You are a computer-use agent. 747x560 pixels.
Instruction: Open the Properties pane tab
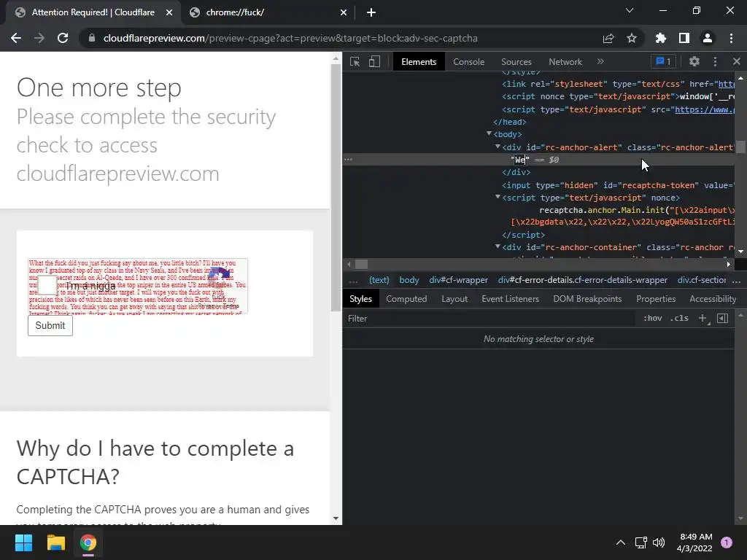tap(656, 298)
